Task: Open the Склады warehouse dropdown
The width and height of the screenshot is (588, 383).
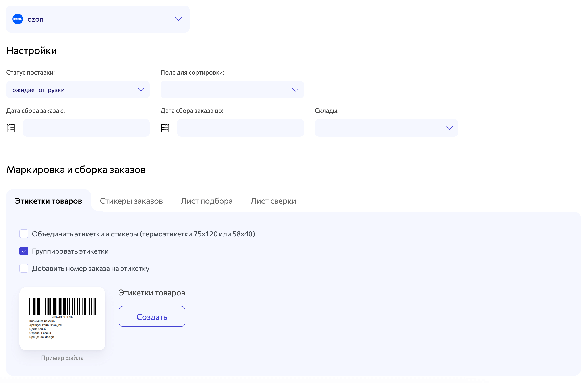Action: (386, 128)
